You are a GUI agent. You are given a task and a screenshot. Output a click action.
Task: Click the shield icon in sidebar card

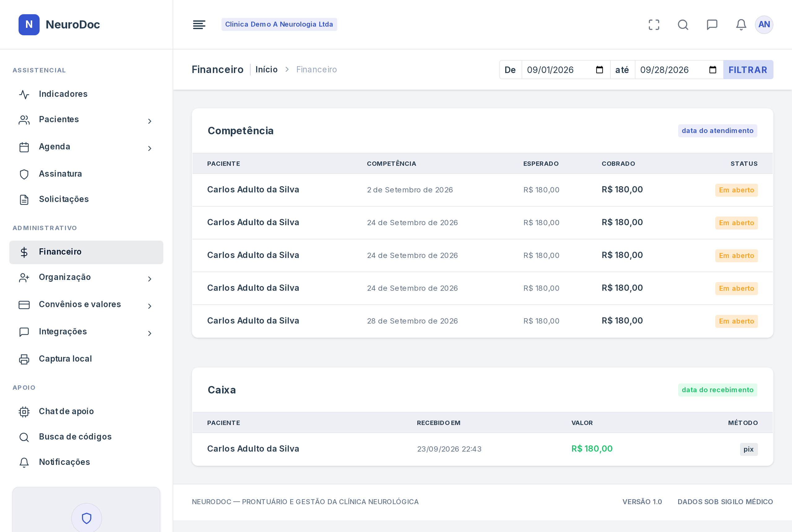pyautogui.click(x=87, y=518)
